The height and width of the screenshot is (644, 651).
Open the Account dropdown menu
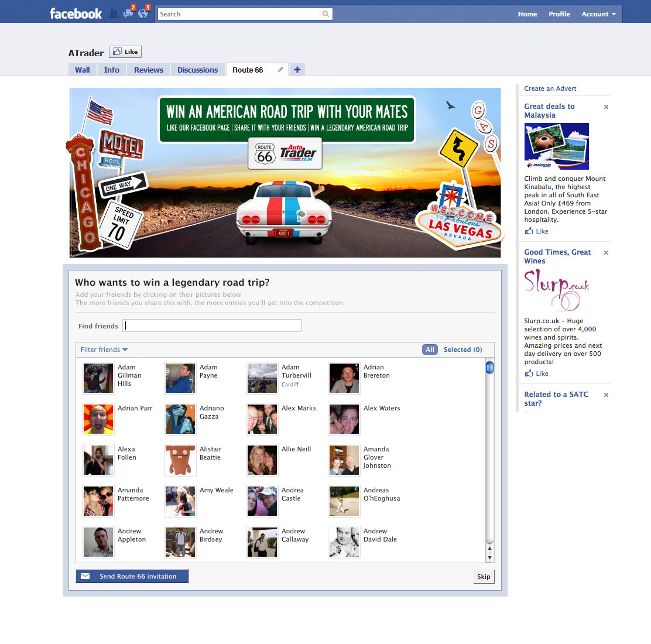click(598, 14)
